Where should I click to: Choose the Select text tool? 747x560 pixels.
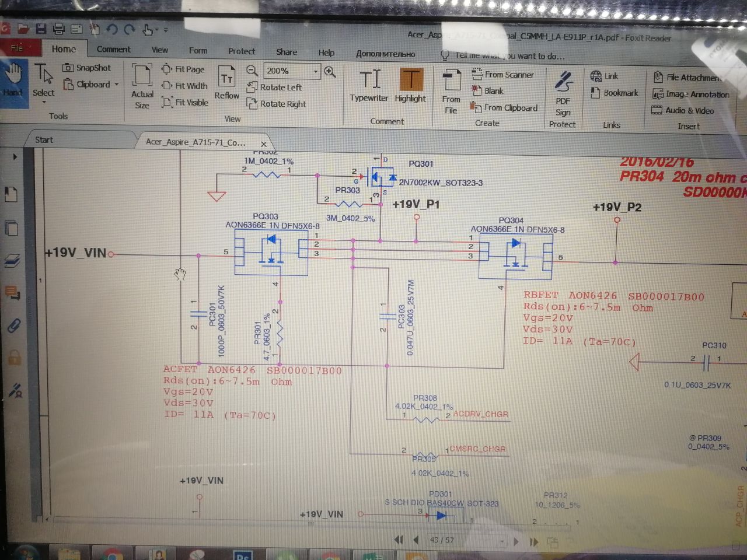click(x=43, y=80)
